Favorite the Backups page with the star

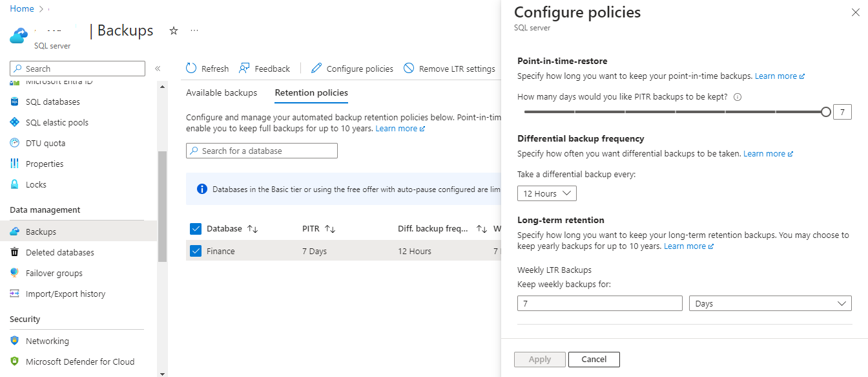click(174, 30)
